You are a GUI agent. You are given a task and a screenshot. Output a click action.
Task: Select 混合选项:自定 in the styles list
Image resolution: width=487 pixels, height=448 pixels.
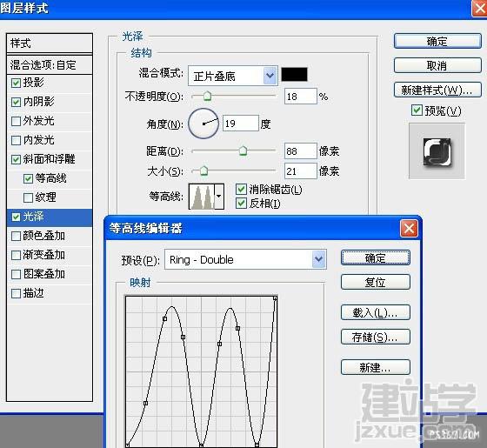pyautogui.click(x=50, y=65)
